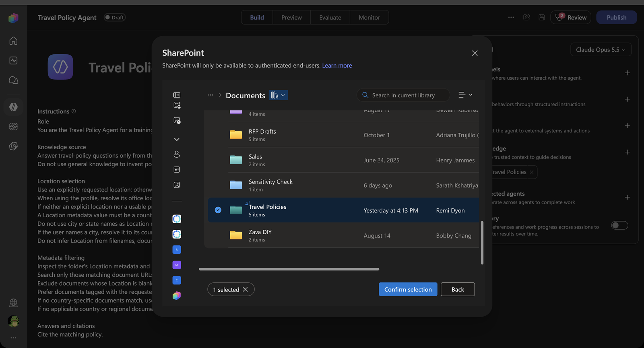Follow the Learn more link
Viewport: 644px width, 348px height.
point(337,66)
